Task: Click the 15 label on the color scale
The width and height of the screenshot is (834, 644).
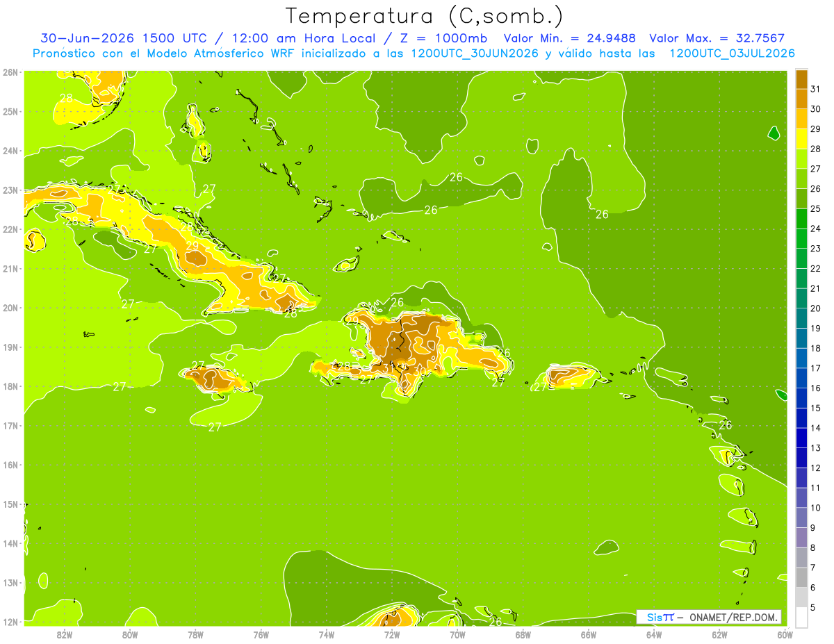Action: coord(815,408)
